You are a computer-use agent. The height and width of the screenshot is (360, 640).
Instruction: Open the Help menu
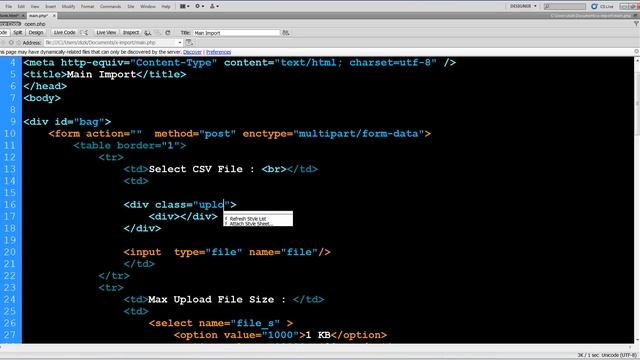pos(166,6)
